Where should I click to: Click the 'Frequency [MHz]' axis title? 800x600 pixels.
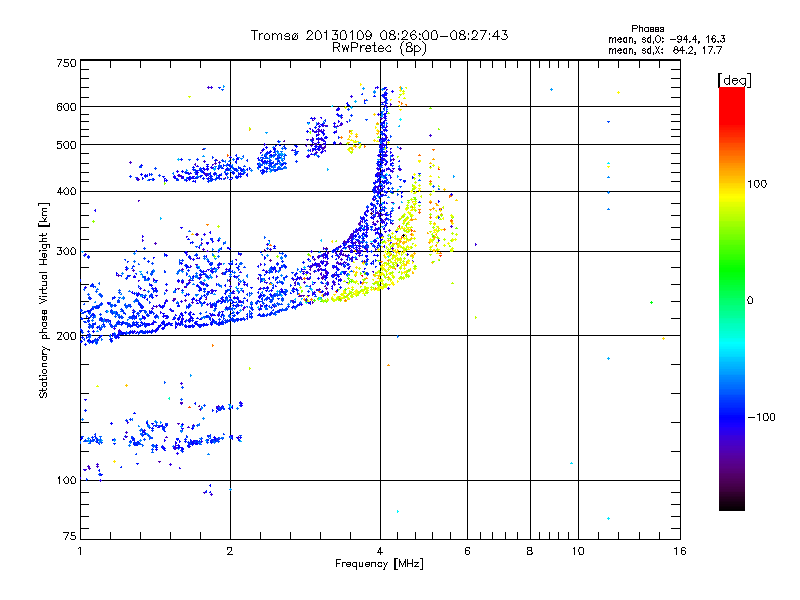point(379,564)
